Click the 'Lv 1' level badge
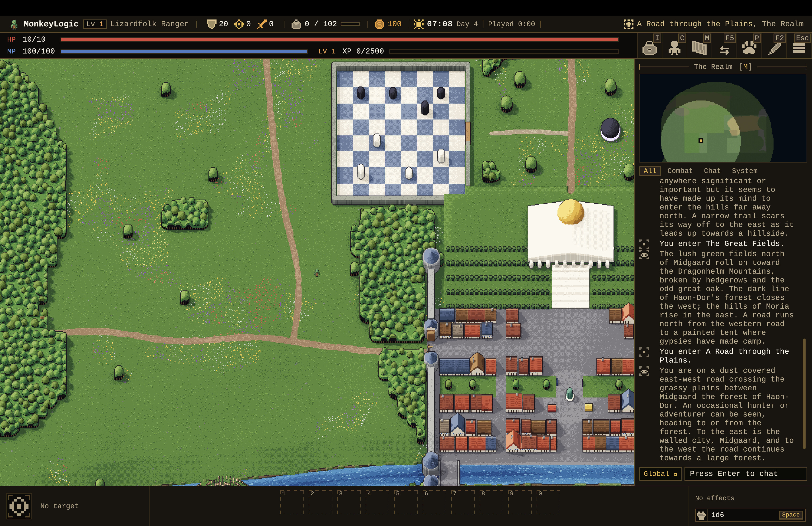The width and height of the screenshot is (812, 526). coord(95,24)
